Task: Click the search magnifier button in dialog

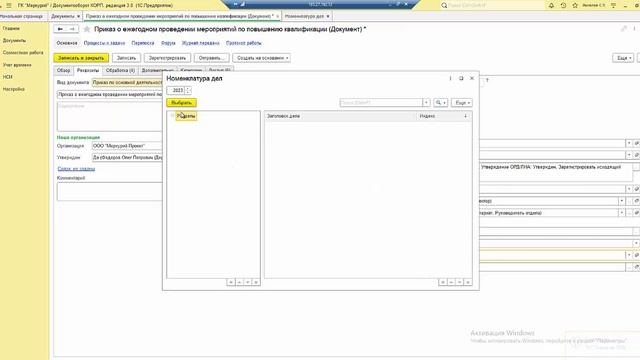Action: (x=440, y=103)
